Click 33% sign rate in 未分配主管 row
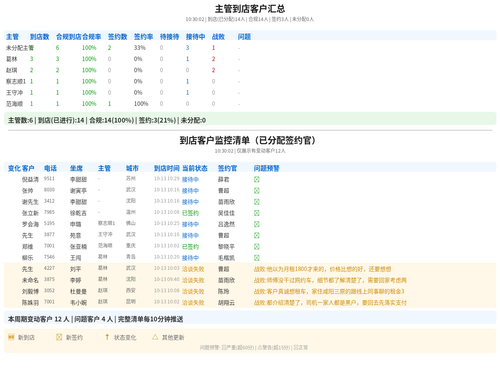The height and width of the screenshot is (370, 500). pyautogui.click(x=140, y=48)
